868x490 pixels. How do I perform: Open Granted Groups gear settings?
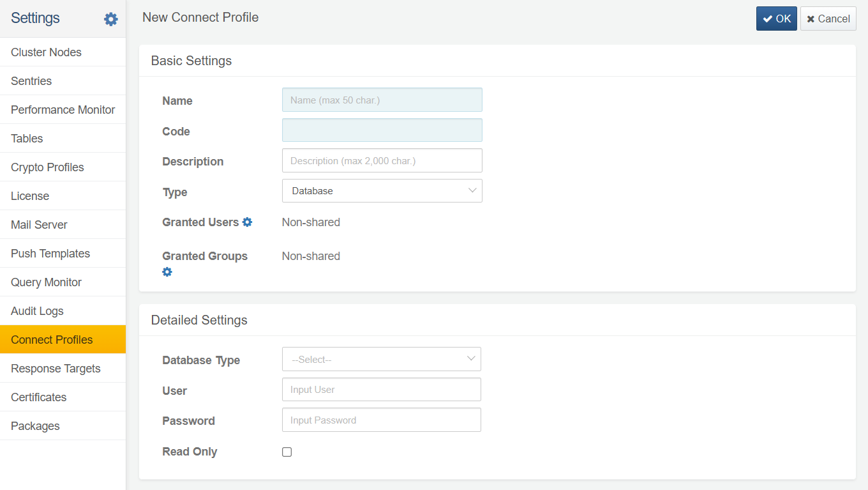click(x=167, y=272)
